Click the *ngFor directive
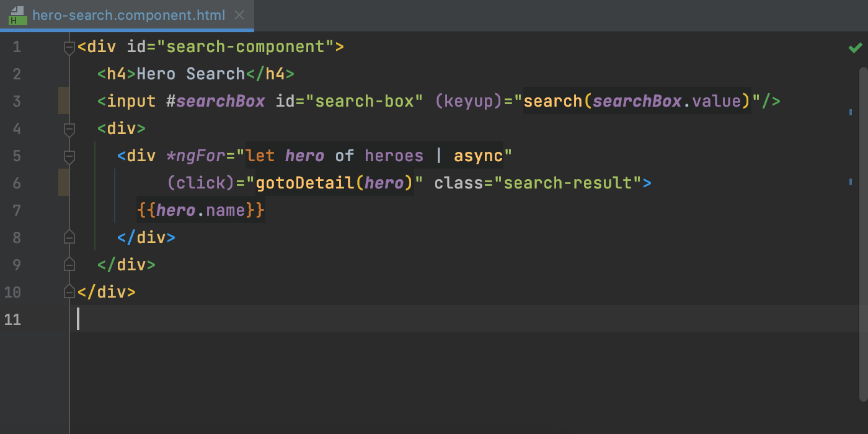Image resolution: width=868 pixels, height=434 pixels. 196,156
